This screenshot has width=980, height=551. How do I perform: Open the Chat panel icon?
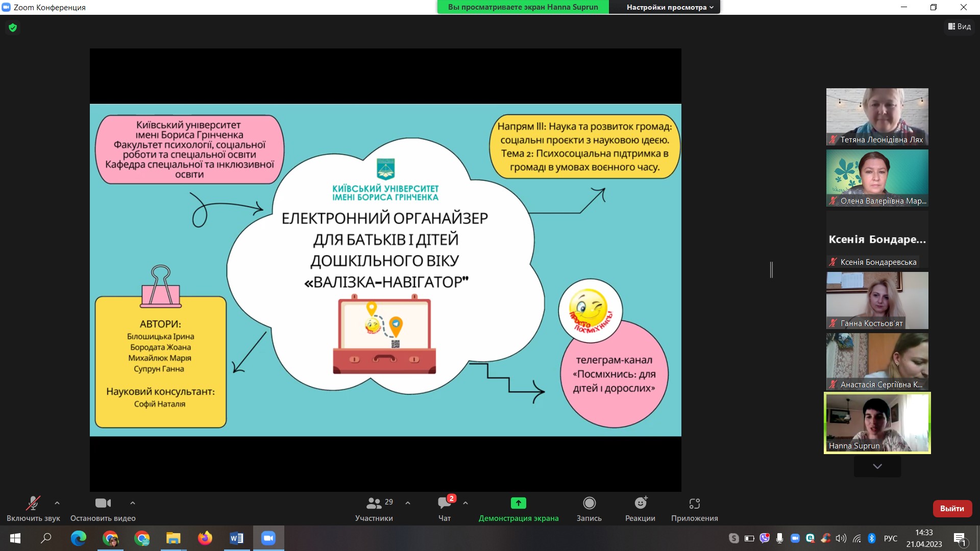coord(444,504)
